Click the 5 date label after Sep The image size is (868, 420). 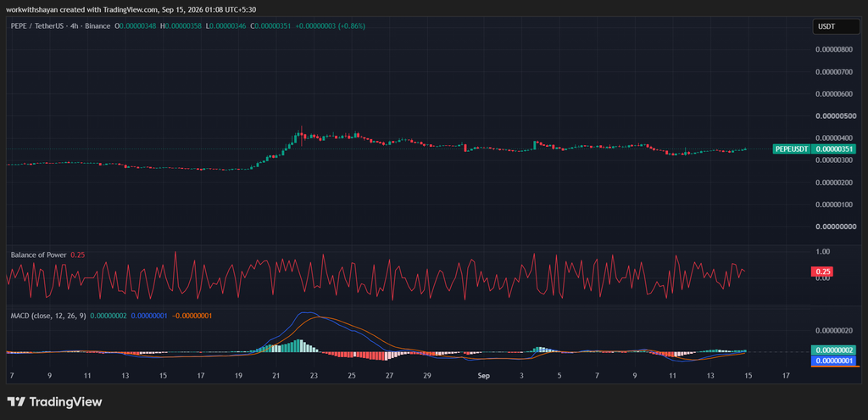[x=559, y=376]
